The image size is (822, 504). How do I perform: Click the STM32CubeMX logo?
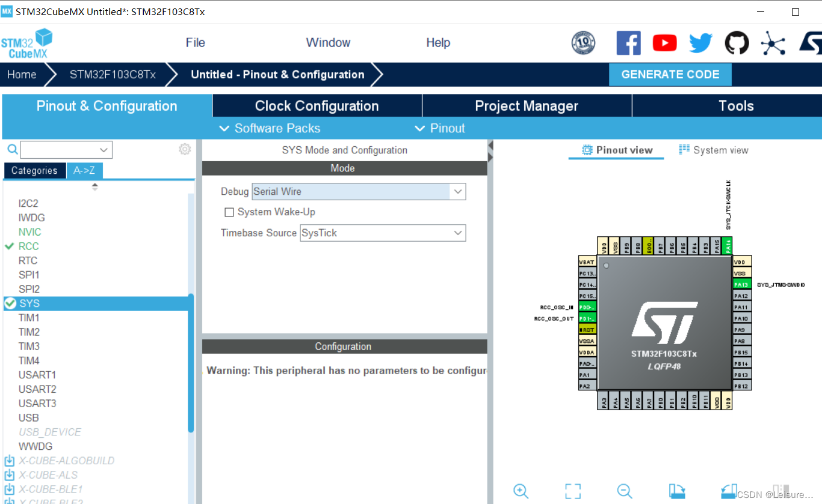tap(26, 44)
